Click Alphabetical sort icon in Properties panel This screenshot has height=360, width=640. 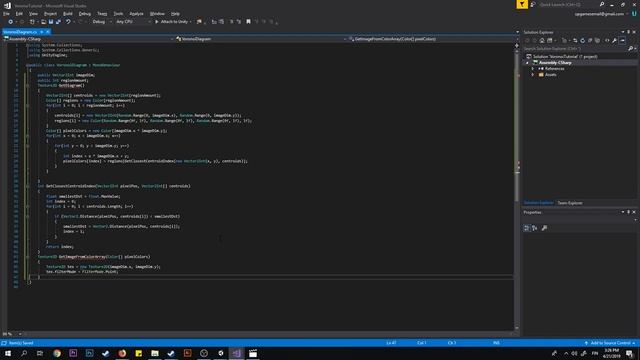535,228
